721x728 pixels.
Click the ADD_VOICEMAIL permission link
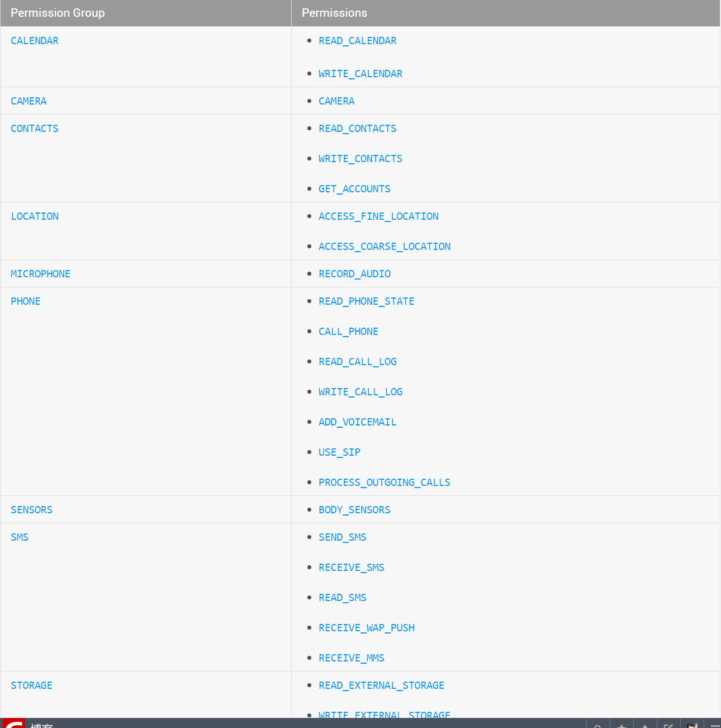tap(358, 422)
